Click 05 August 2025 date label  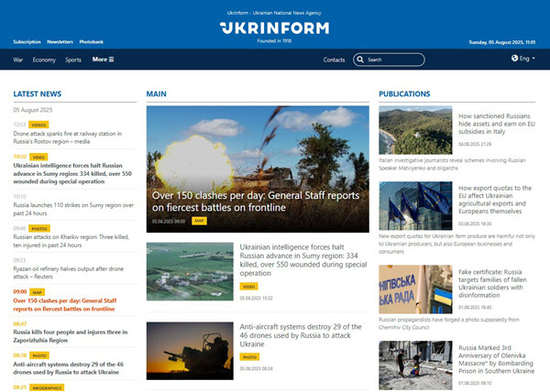coord(33,110)
